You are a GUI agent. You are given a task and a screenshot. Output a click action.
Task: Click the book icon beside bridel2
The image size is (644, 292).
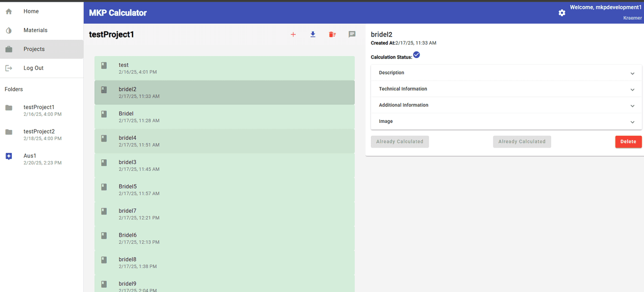pyautogui.click(x=104, y=90)
